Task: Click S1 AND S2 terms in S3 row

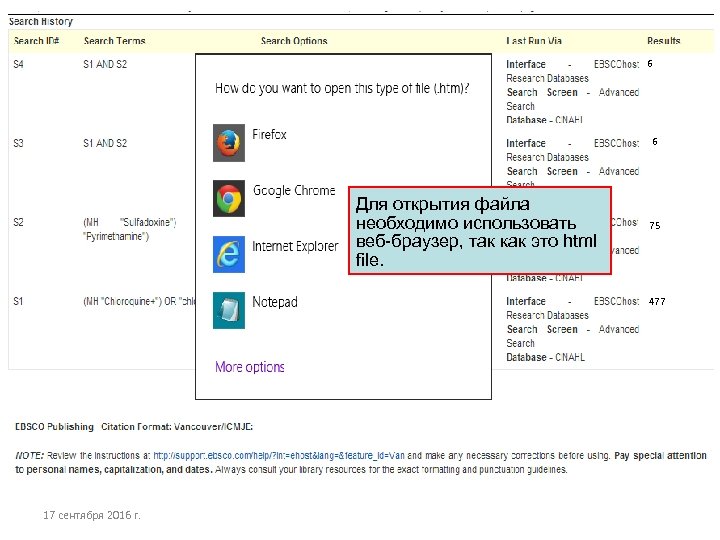Action: (x=105, y=143)
